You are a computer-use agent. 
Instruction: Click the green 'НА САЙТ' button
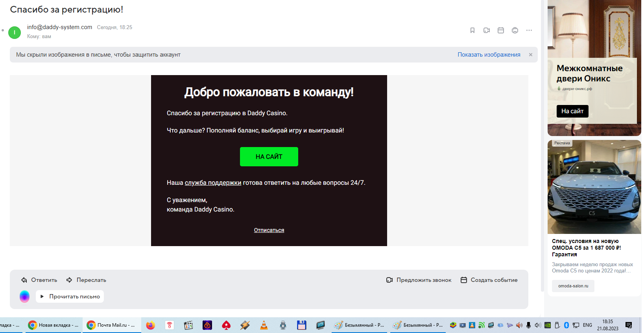point(269,156)
